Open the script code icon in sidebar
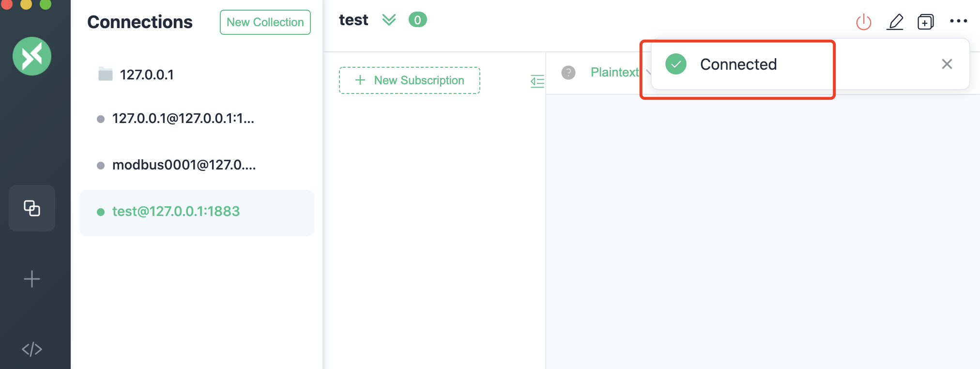980x369 pixels. [x=32, y=349]
